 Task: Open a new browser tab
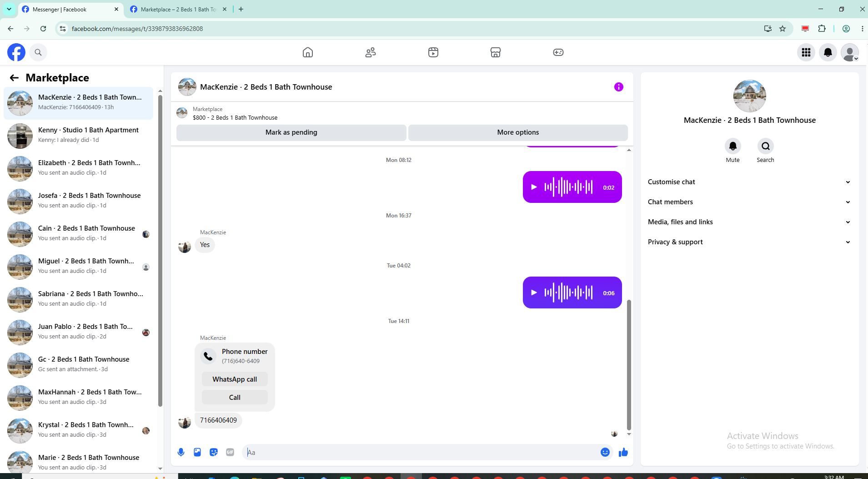click(241, 9)
